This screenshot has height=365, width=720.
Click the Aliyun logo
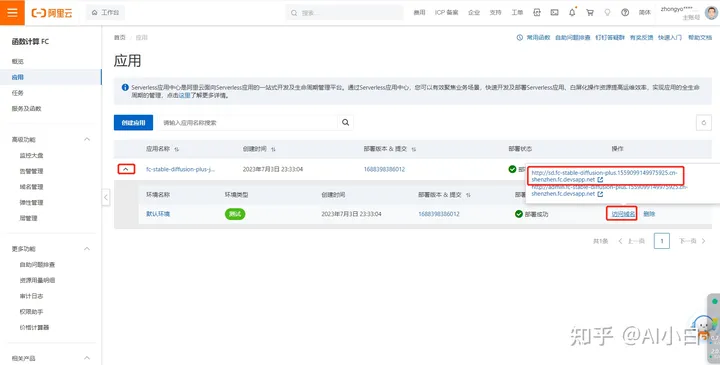pyautogui.click(x=52, y=13)
